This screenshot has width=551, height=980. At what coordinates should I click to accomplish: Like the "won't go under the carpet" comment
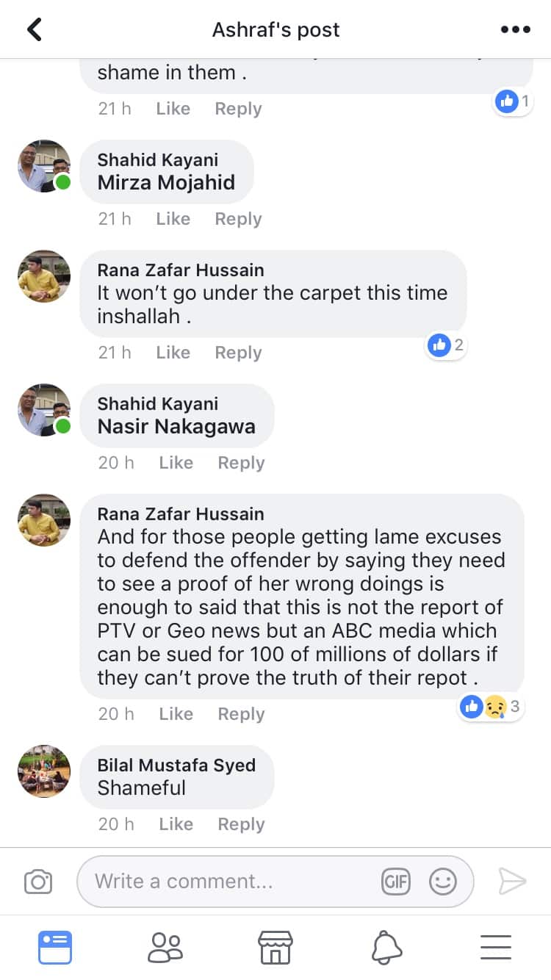173,353
